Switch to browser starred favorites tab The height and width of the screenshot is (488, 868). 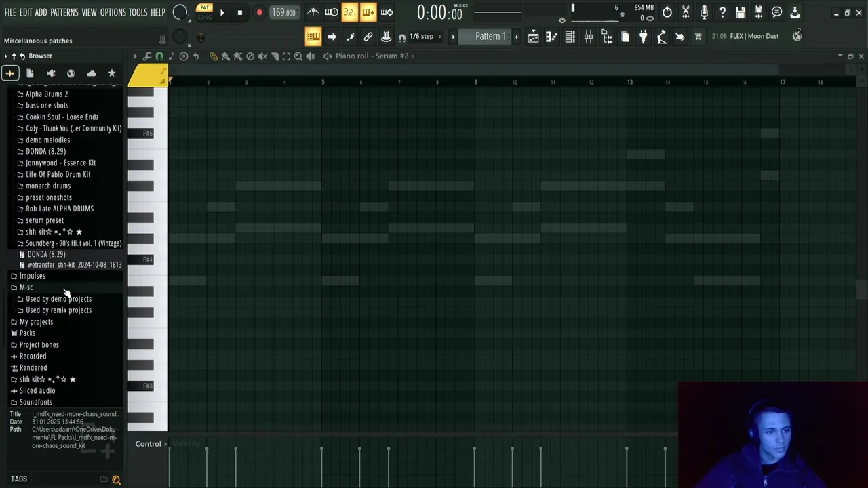112,73
